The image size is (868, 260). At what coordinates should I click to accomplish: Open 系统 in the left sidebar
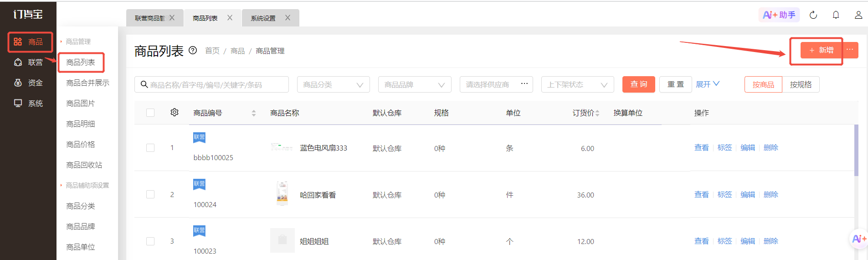28,104
